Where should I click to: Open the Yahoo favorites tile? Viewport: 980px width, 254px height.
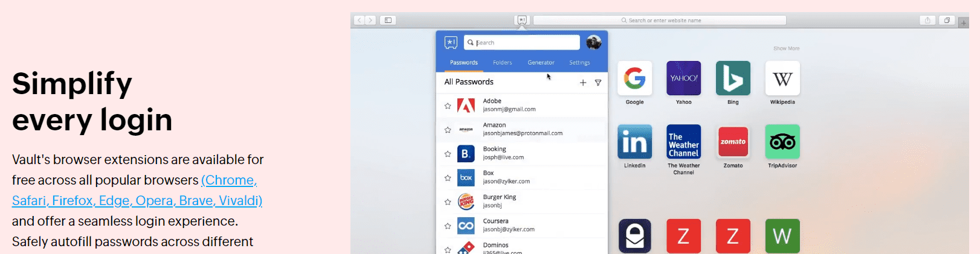pos(684,78)
